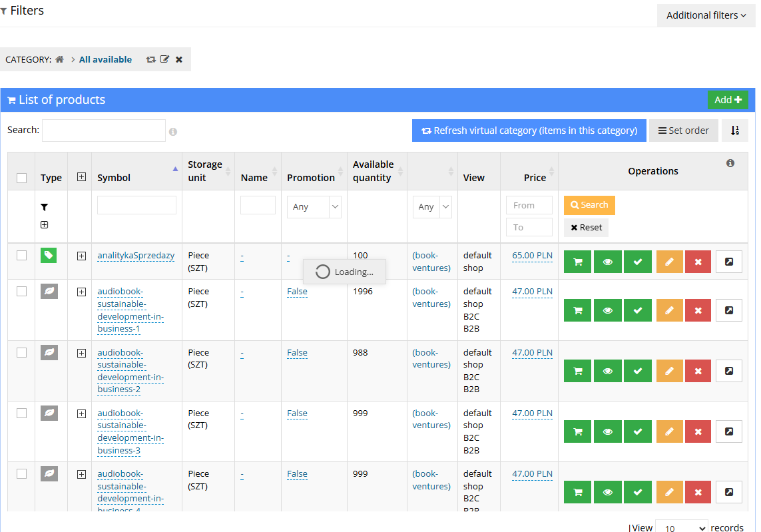Click the Set order button
761x532 pixels.
(x=683, y=131)
